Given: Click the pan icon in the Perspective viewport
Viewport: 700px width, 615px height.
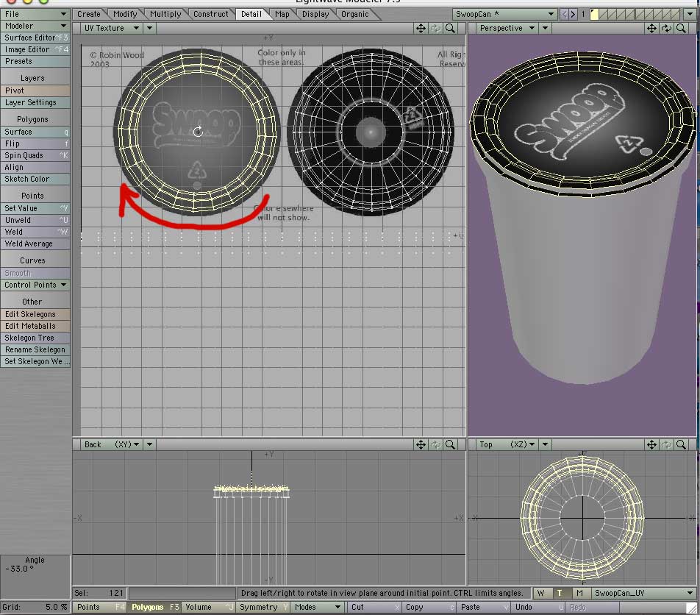Looking at the screenshot, I should [651, 29].
